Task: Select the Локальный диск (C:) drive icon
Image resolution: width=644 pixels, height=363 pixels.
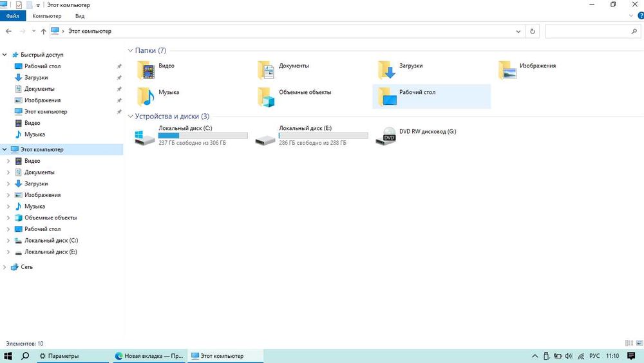Action: point(144,137)
